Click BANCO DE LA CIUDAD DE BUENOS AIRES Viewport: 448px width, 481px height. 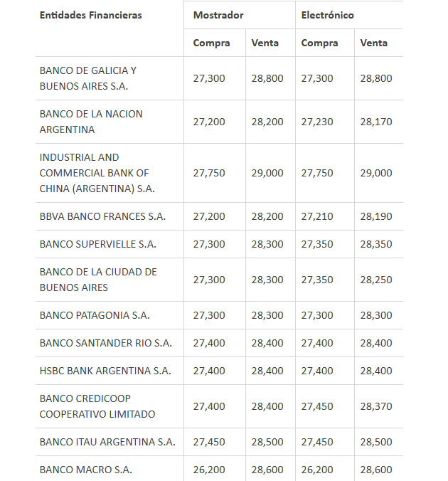pyautogui.click(x=98, y=280)
